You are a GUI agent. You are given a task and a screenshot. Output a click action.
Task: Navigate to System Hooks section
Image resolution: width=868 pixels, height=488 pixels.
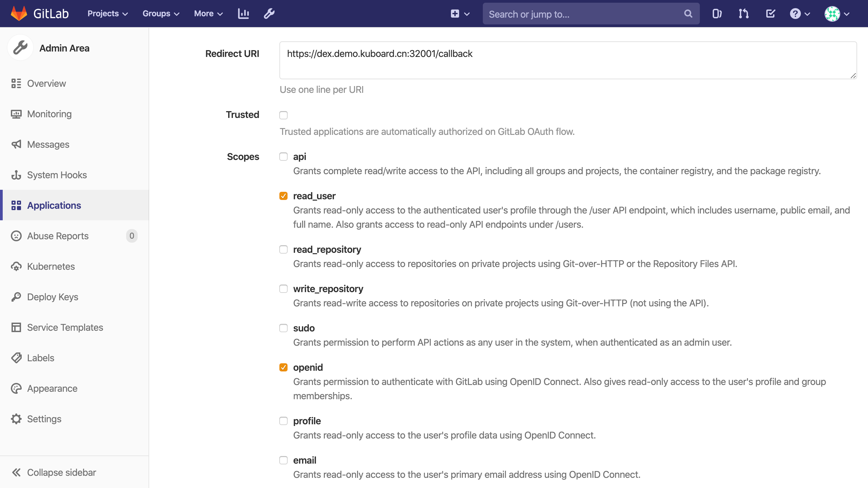[x=57, y=175]
